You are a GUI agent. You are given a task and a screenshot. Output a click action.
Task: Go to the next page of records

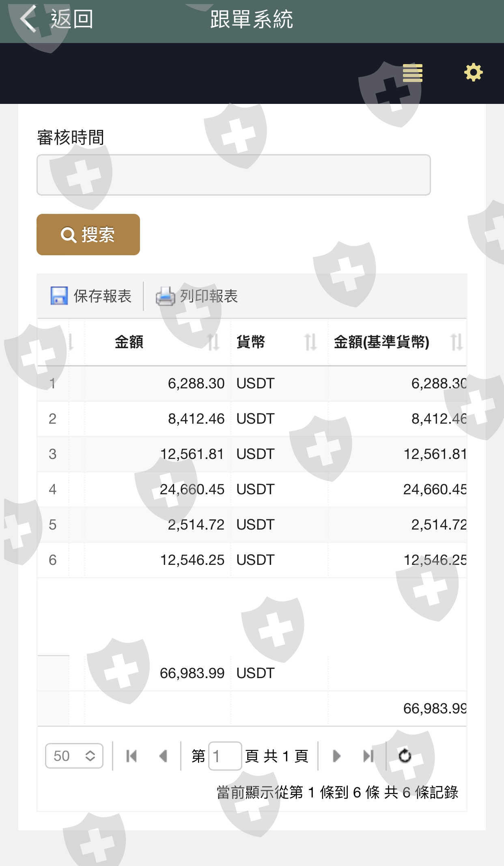click(336, 756)
